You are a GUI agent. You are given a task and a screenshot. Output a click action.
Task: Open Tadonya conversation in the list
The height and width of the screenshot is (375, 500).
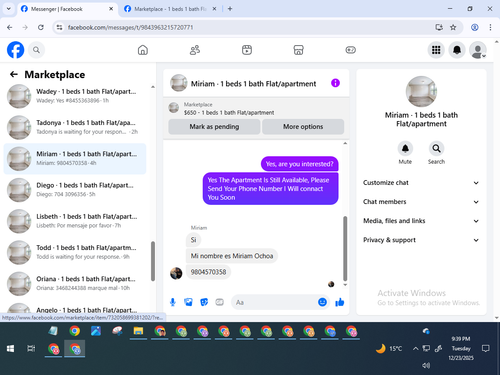(75, 127)
